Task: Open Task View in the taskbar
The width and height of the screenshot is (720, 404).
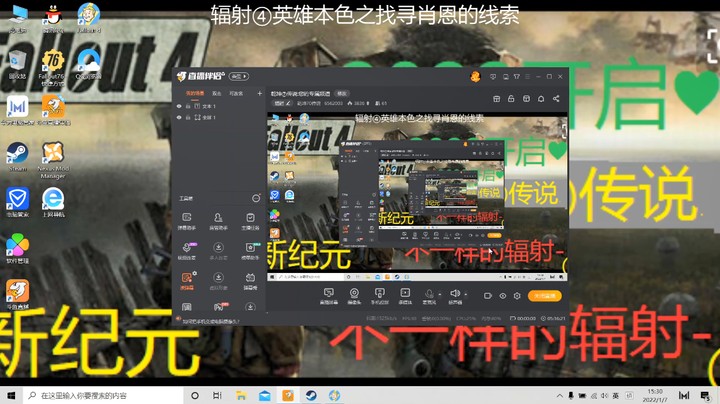Action: tap(217, 395)
